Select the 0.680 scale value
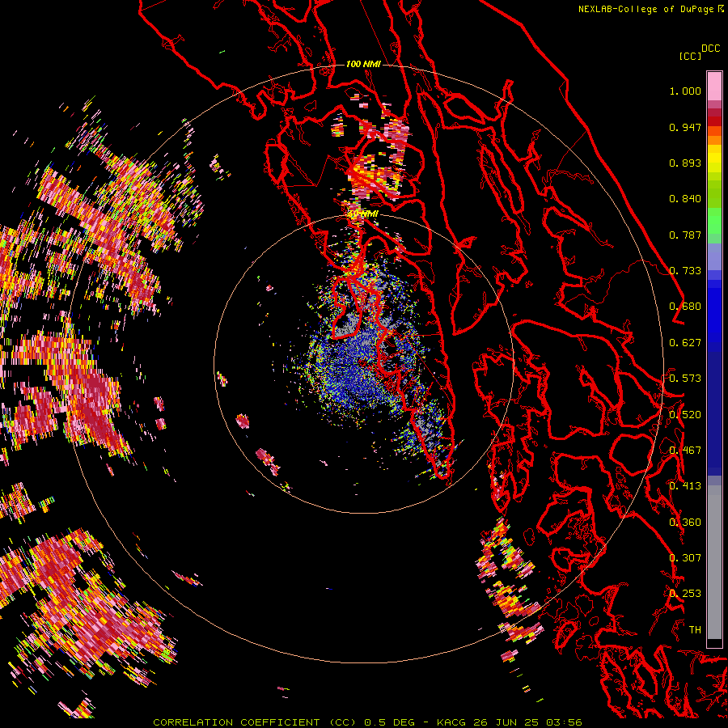The image size is (728, 728). coord(685,307)
